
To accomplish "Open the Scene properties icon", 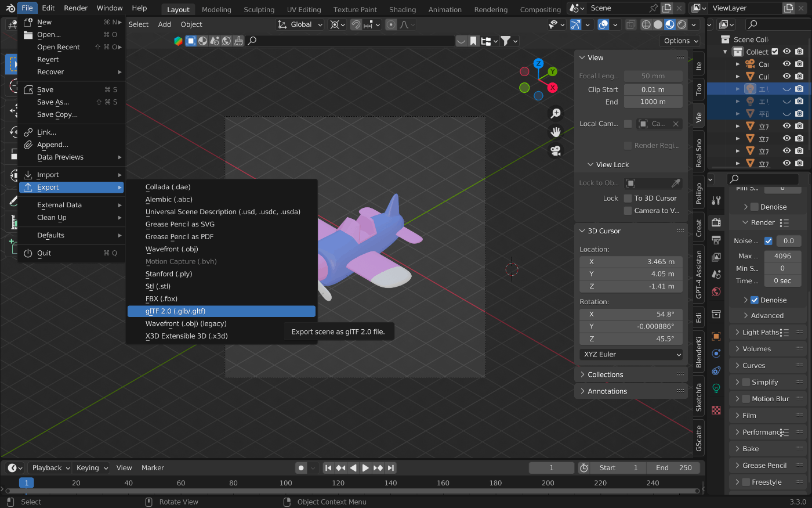I will pos(716,274).
